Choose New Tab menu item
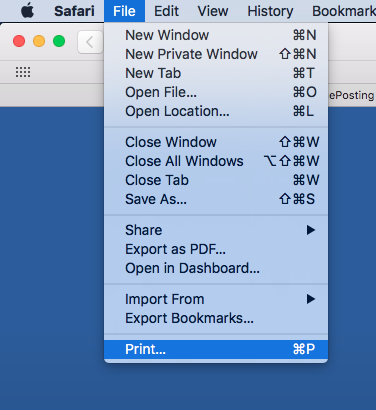This screenshot has height=410, width=376. pos(216,73)
